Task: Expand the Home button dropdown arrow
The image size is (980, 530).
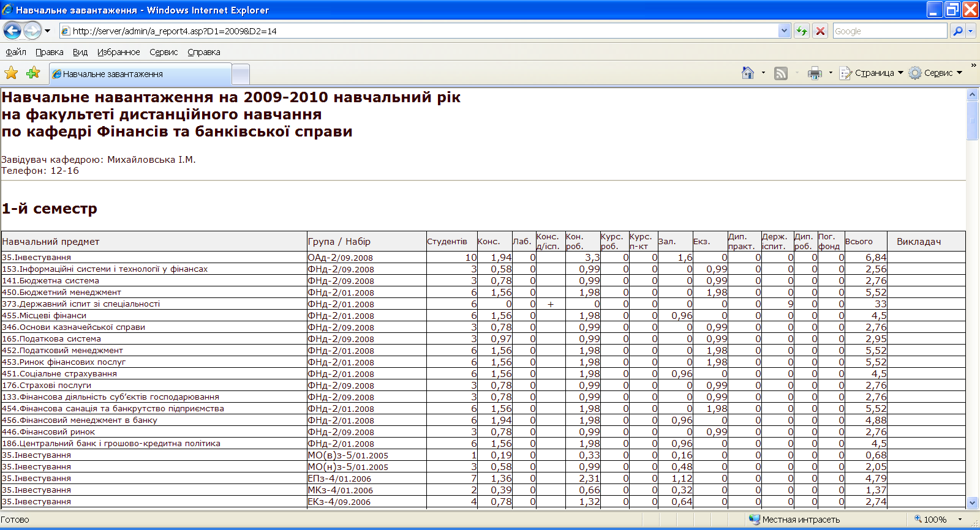Action: point(763,73)
